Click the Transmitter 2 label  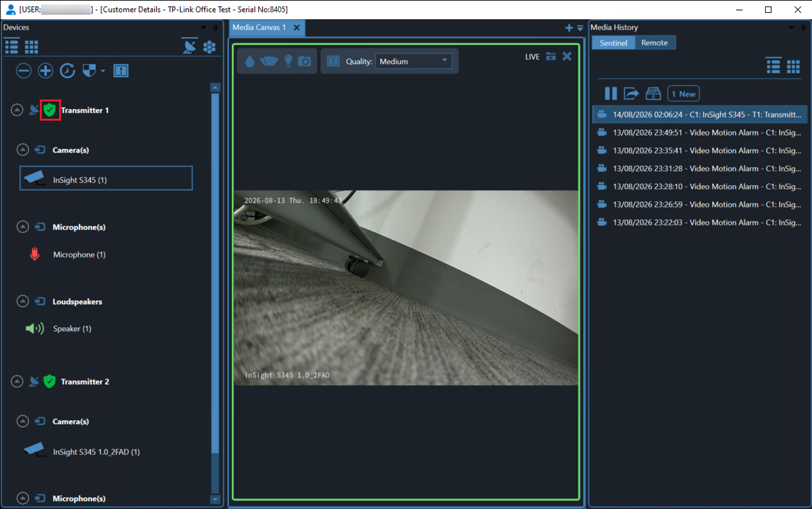tap(85, 382)
